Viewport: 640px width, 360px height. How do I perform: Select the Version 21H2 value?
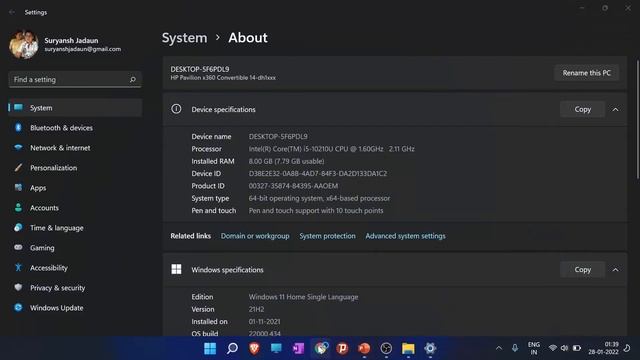[x=256, y=309]
